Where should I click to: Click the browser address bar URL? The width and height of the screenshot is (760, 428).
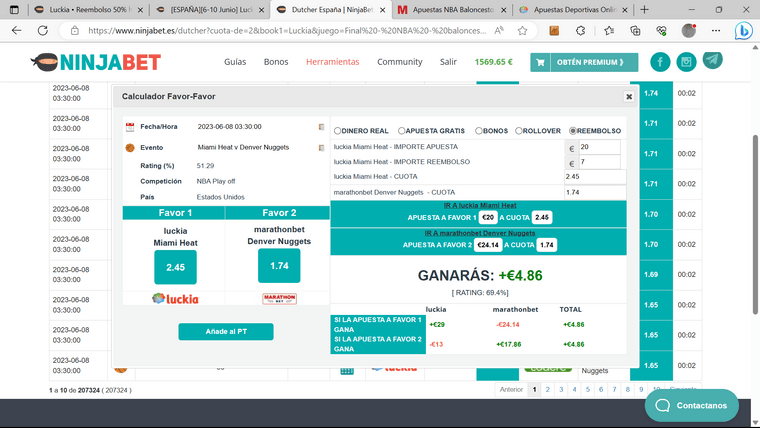[286, 31]
